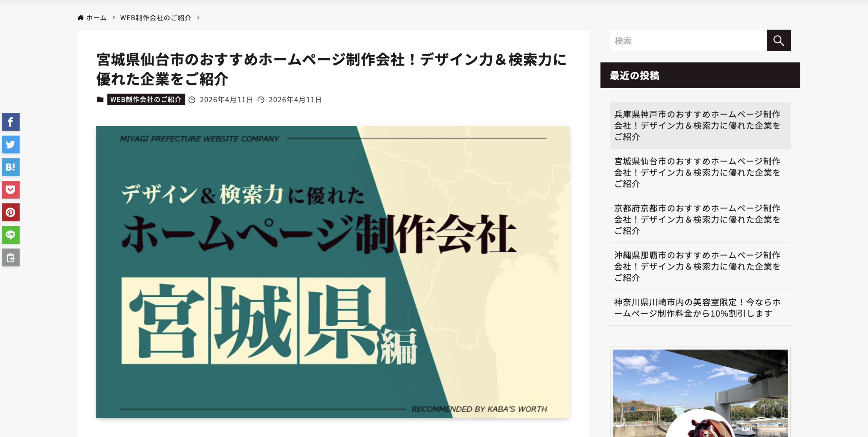The image size is (868, 437).
Task: Click the 宮城県編 featured article image
Action: 333,272
